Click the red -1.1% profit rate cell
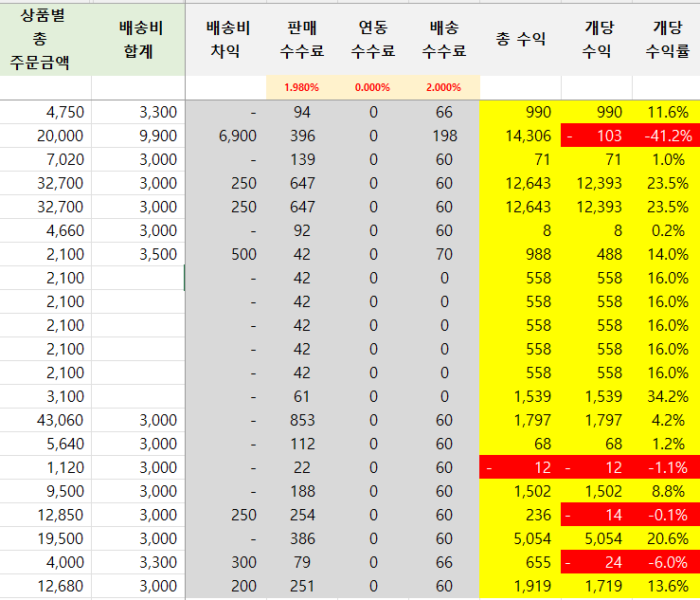700x600 pixels. click(x=667, y=467)
